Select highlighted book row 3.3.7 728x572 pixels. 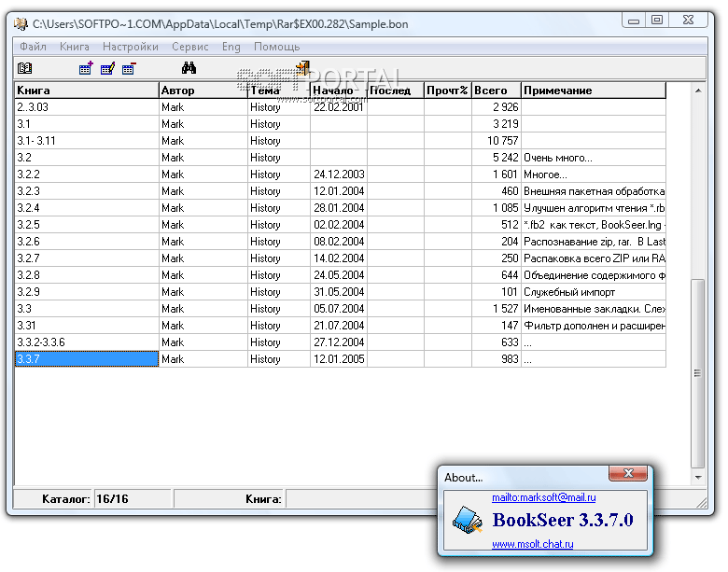[x=341, y=359]
